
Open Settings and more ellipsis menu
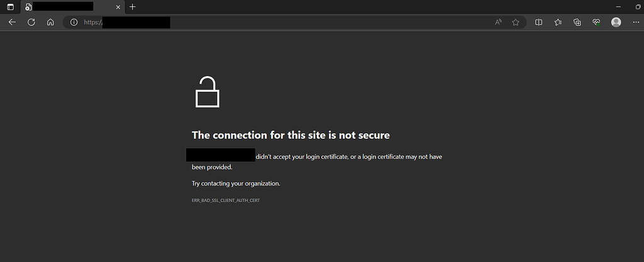click(x=636, y=22)
